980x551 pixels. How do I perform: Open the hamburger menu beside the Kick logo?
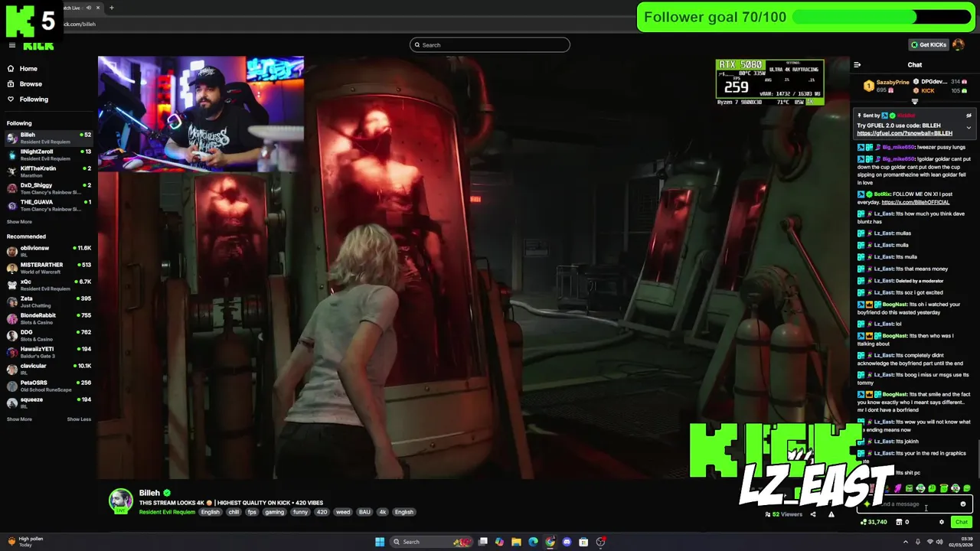tap(11, 45)
